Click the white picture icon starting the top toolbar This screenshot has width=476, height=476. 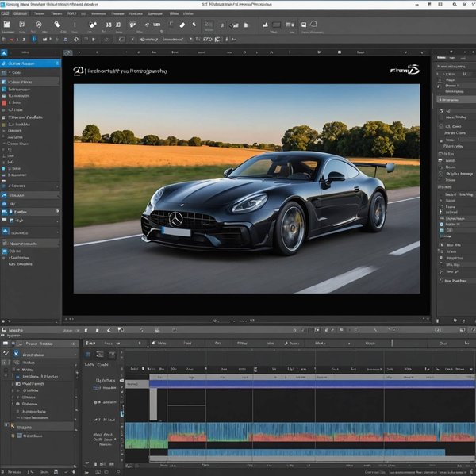[x=6, y=25]
